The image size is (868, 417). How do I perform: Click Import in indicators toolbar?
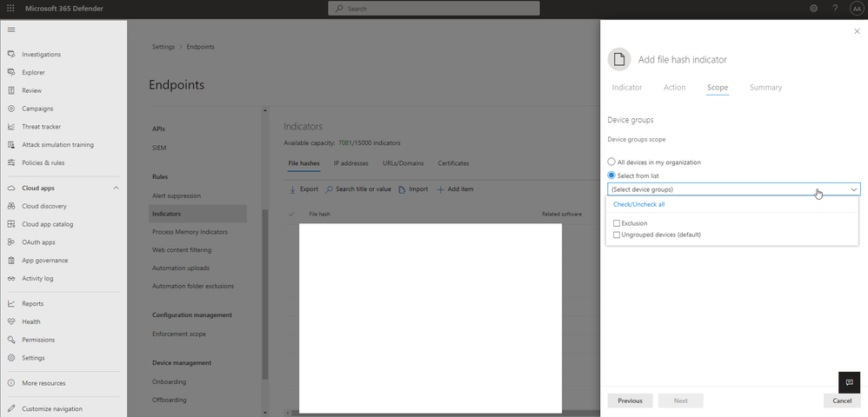pyautogui.click(x=413, y=189)
